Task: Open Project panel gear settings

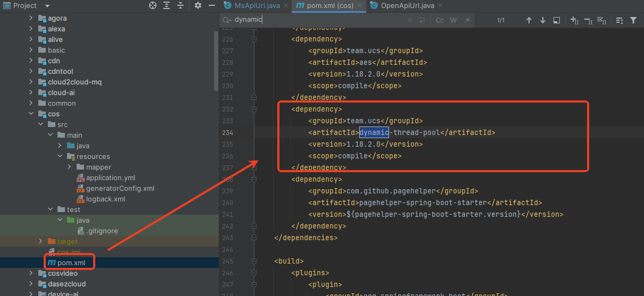Action: pos(198,5)
